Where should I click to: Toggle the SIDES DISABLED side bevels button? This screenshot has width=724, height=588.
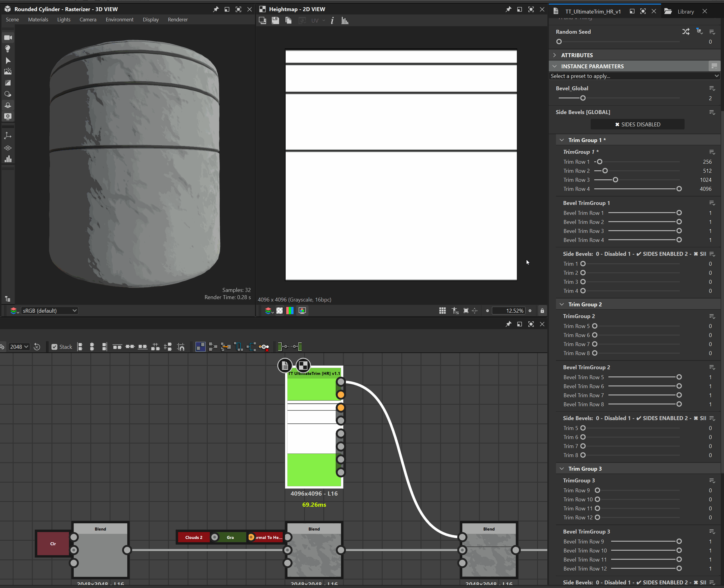[x=637, y=124]
